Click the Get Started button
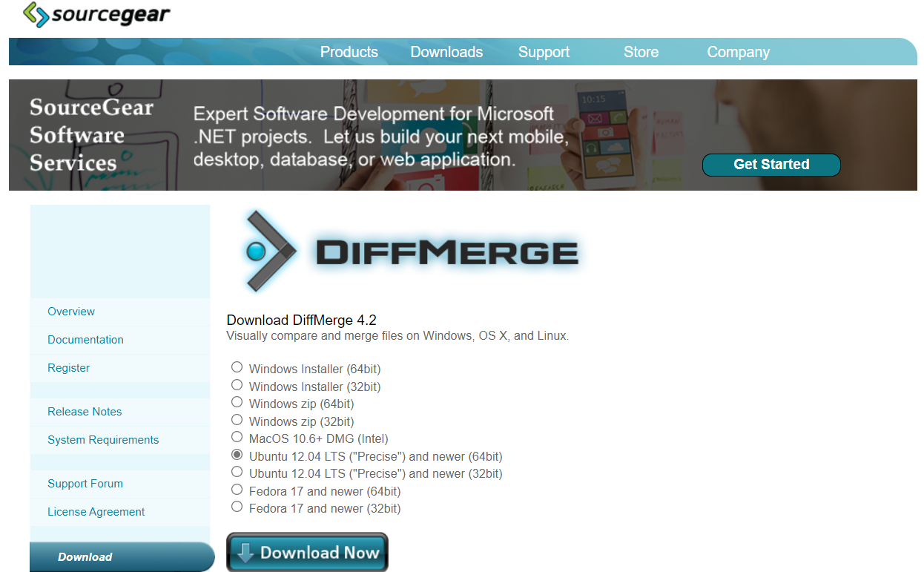 coord(771,165)
